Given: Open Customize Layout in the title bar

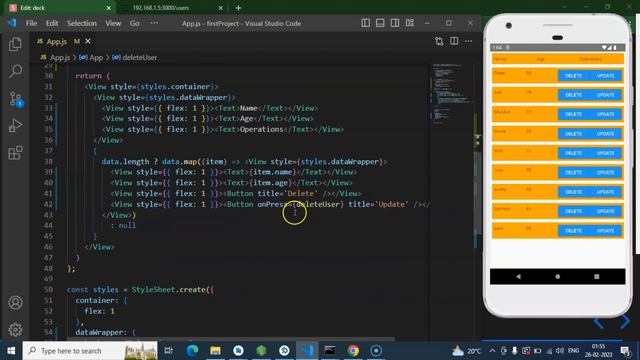Looking at the screenshot, I should point(410,23).
